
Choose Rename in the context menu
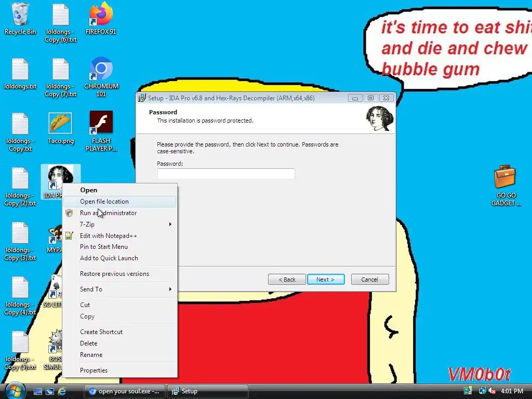pyautogui.click(x=120, y=355)
